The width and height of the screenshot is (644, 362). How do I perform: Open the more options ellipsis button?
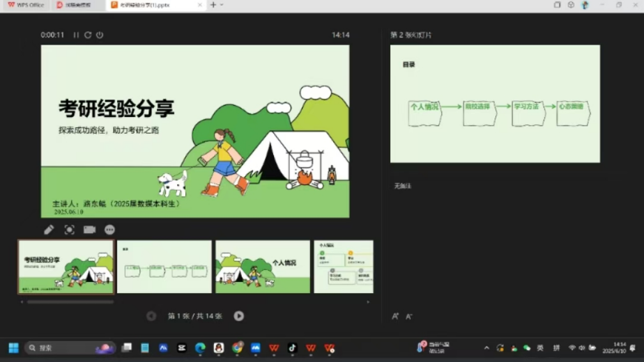pyautogui.click(x=109, y=230)
